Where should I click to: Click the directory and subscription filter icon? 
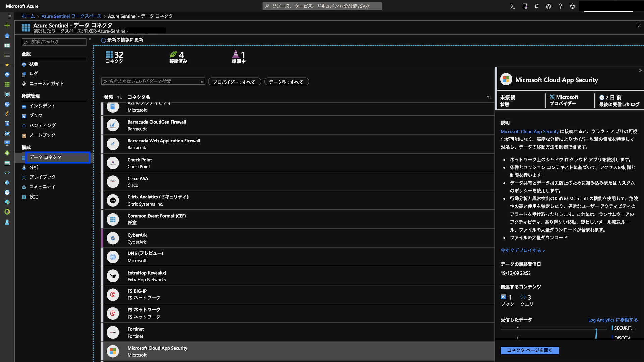(x=525, y=6)
